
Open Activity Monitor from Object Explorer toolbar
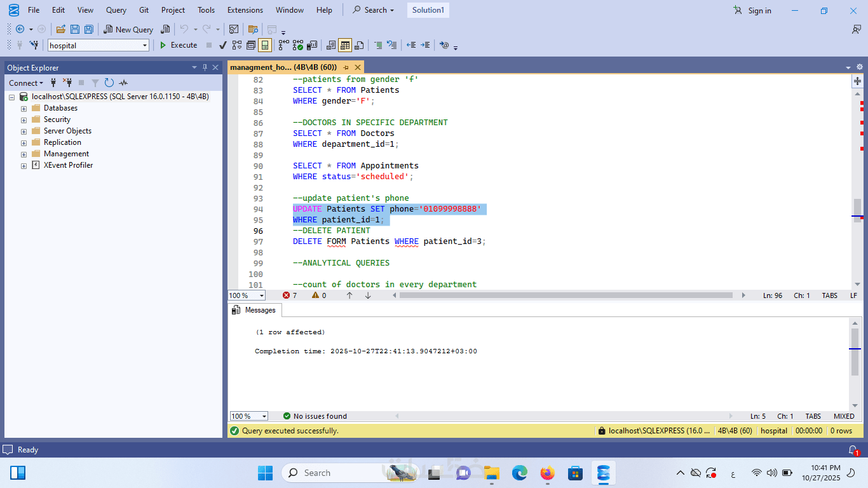(x=123, y=83)
